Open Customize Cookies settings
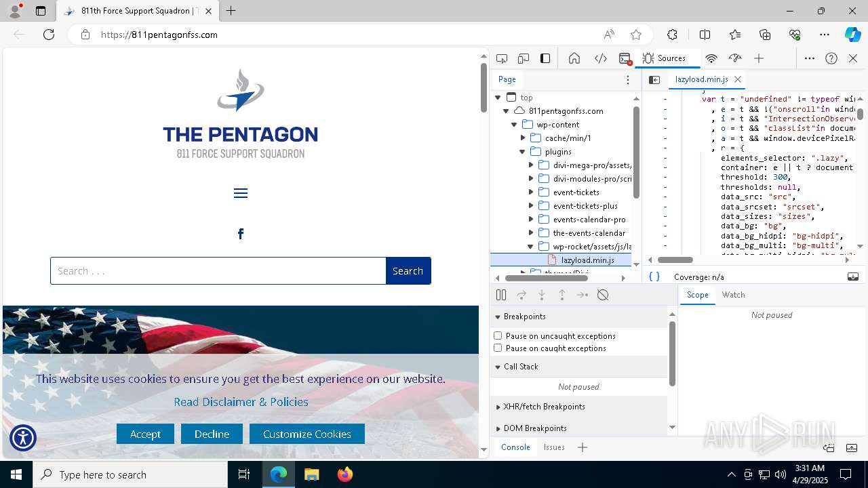 click(307, 434)
